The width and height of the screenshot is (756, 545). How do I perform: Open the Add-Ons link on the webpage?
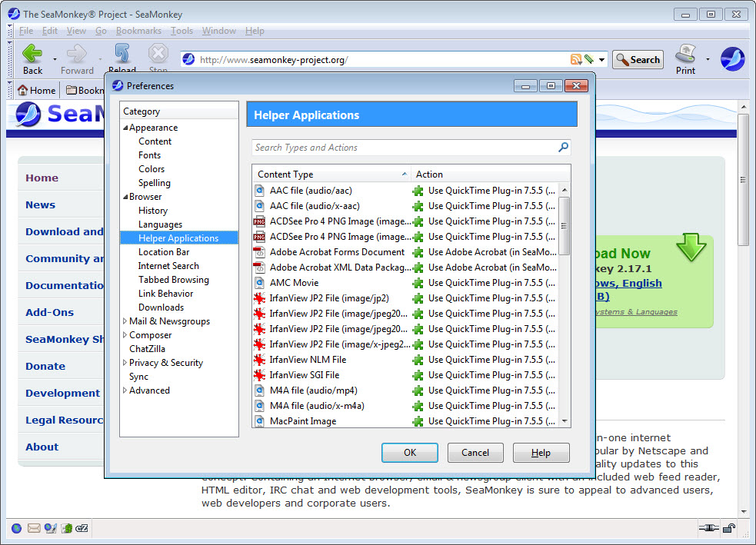(x=50, y=312)
